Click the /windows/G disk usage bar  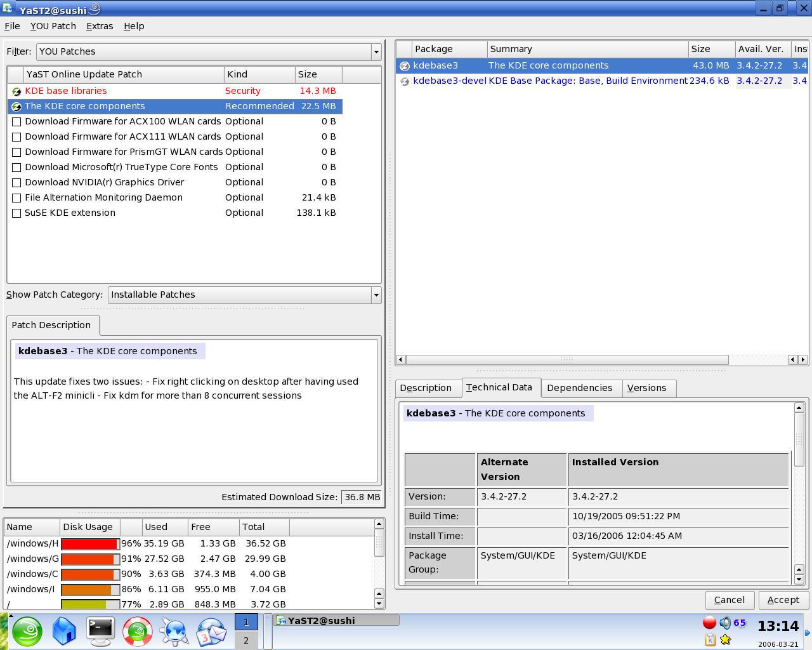tap(90, 559)
